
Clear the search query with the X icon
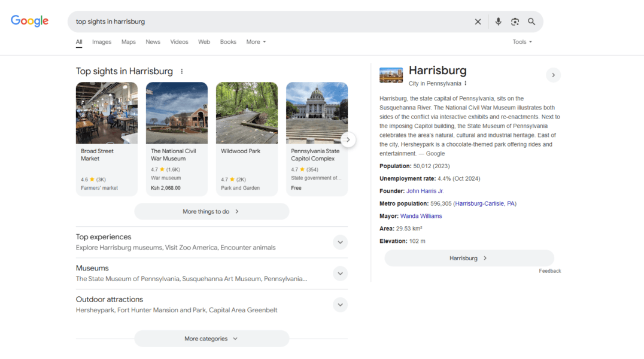(478, 21)
